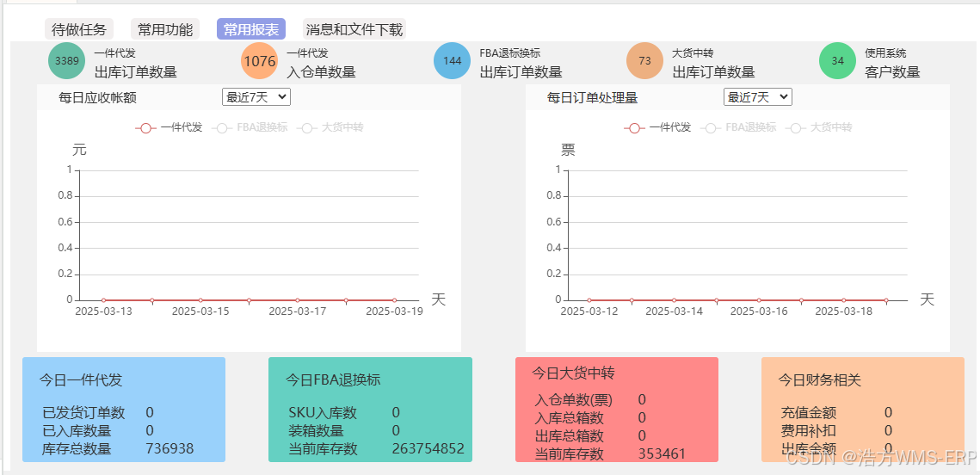This screenshot has height=475, width=980.
Task: Click the SKU入库数 label
Action: coord(323,412)
